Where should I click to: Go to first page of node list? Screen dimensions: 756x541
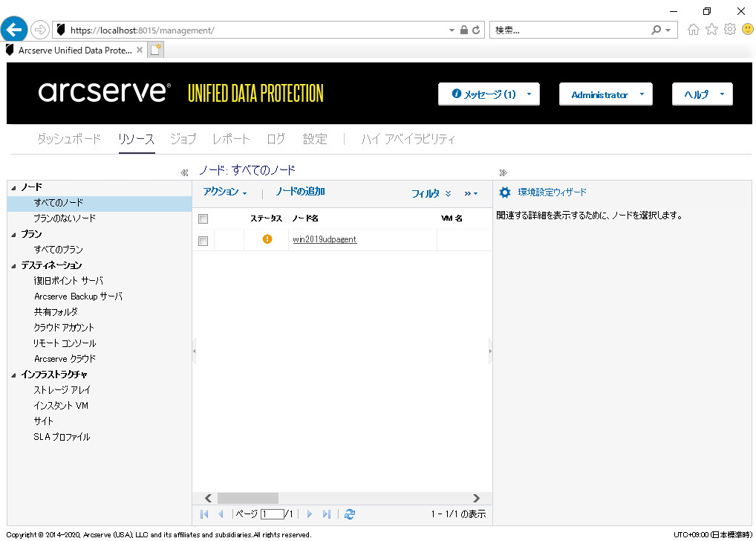pyautogui.click(x=204, y=514)
